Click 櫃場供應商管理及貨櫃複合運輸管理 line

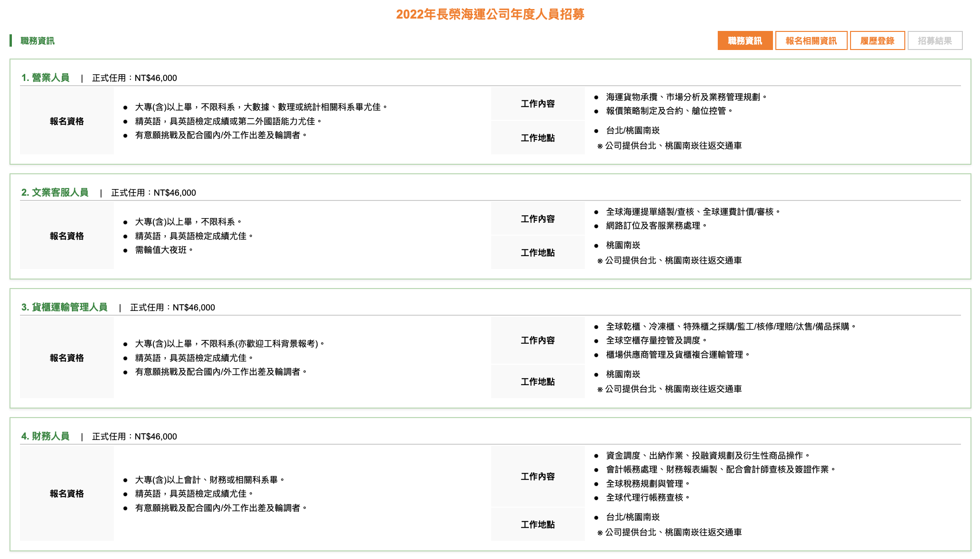[677, 355]
